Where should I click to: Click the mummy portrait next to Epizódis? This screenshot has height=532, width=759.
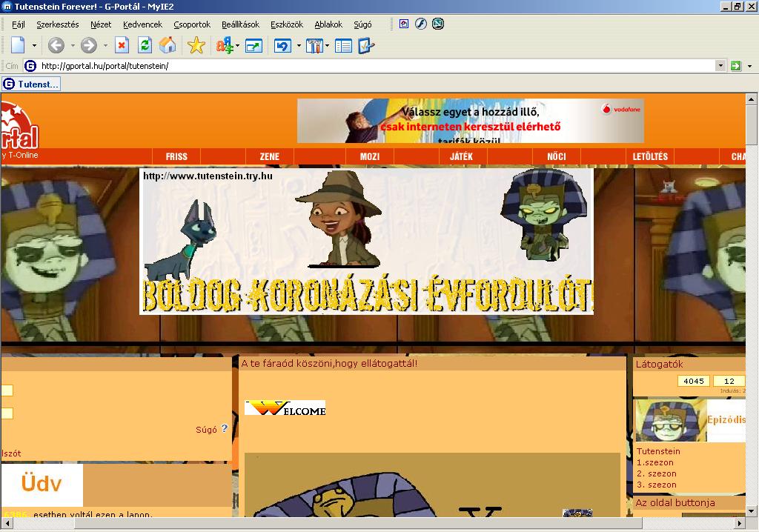tap(670, 420)
